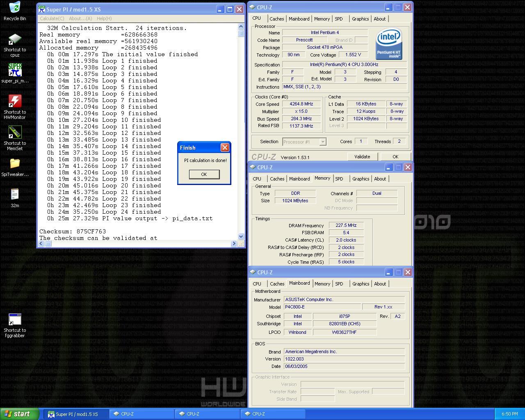
Task: Click the Loop 24 finished line
Action: click(104, 212)
